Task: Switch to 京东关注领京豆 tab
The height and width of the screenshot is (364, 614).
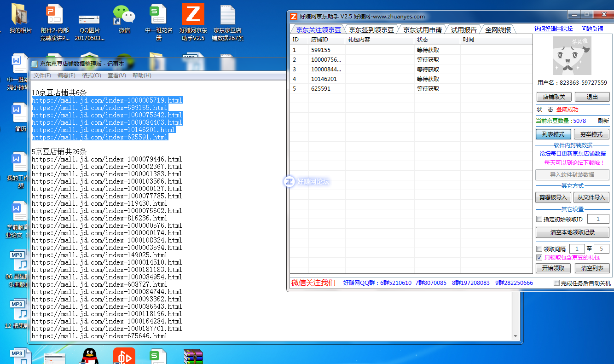Action: pyautogui.click(x=318, y=29)
